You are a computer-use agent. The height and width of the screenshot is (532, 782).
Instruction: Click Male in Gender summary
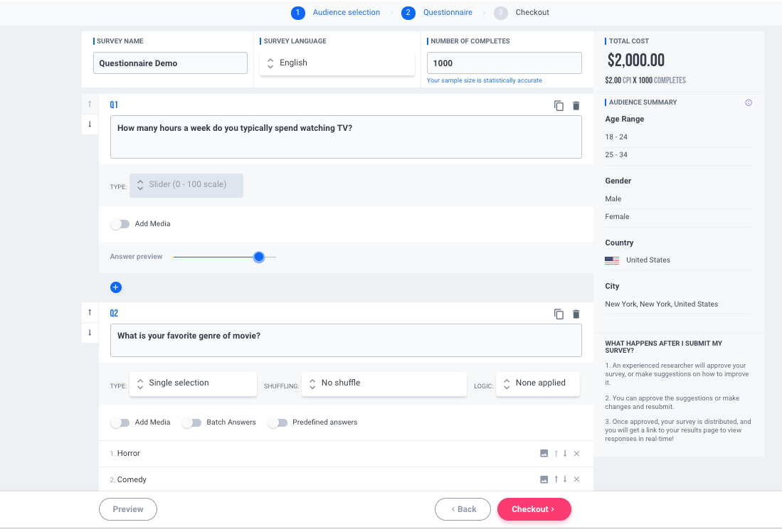point(613,198)
